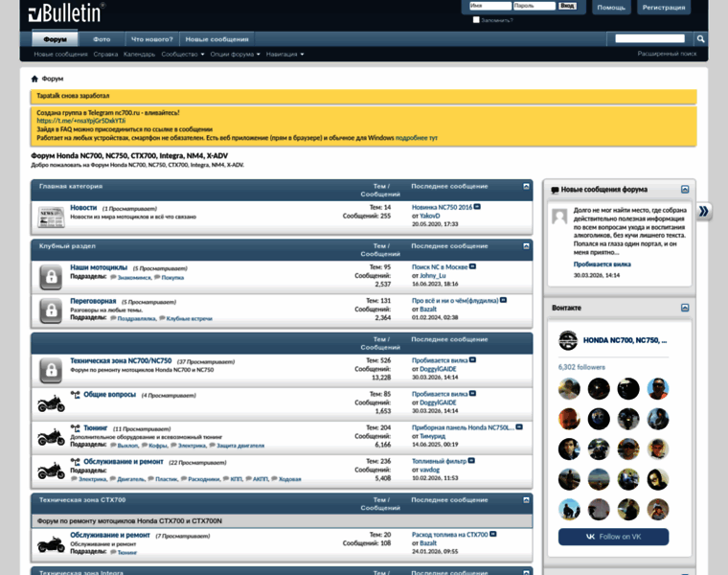Go to last post icon for Поиск NC в Москве
Image resolution: width=728 pixels, height=575 pixels.
(472, 266)
